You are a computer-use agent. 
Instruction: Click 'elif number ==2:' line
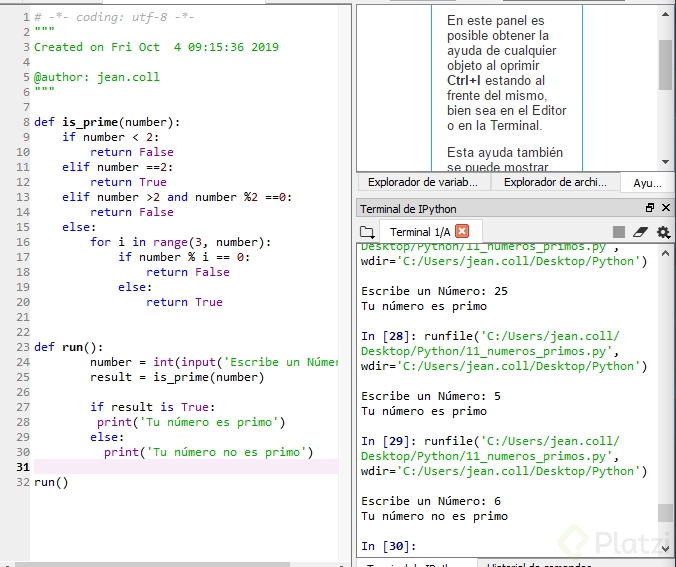click(117, 167)
